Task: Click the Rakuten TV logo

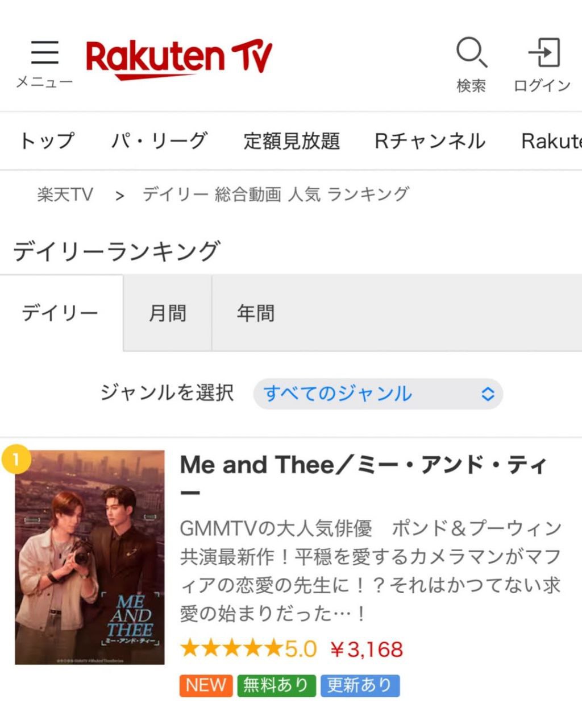Action: tap(179, 59)
